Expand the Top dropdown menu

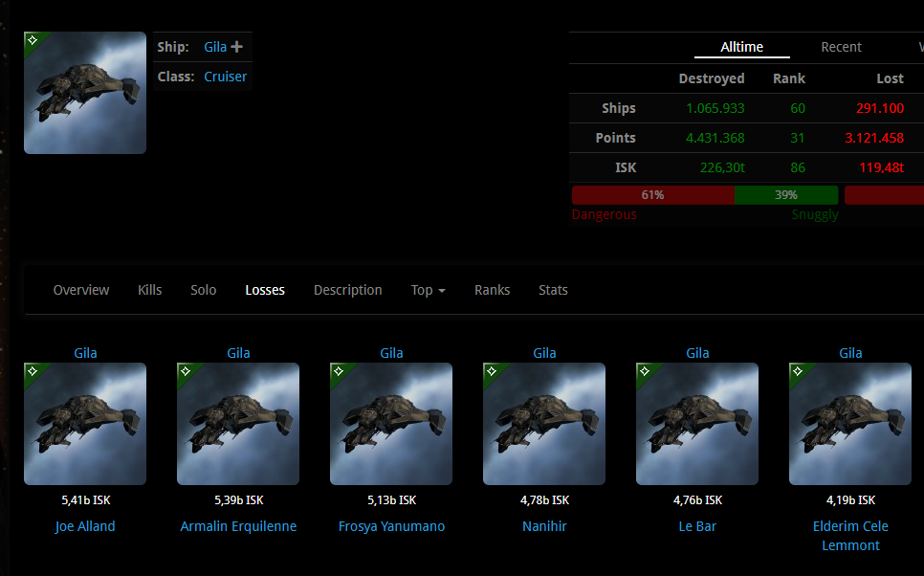tap(428, 290)
